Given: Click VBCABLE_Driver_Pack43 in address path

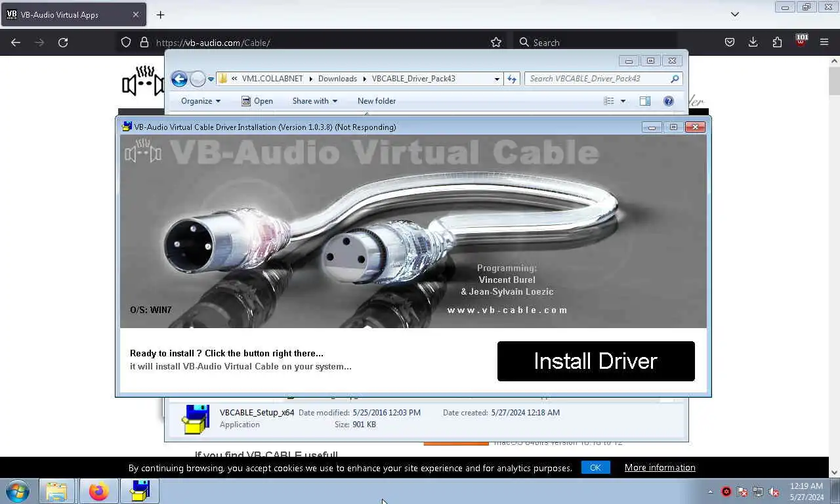Looking at the screenshot, I should [x=413, y=78].
